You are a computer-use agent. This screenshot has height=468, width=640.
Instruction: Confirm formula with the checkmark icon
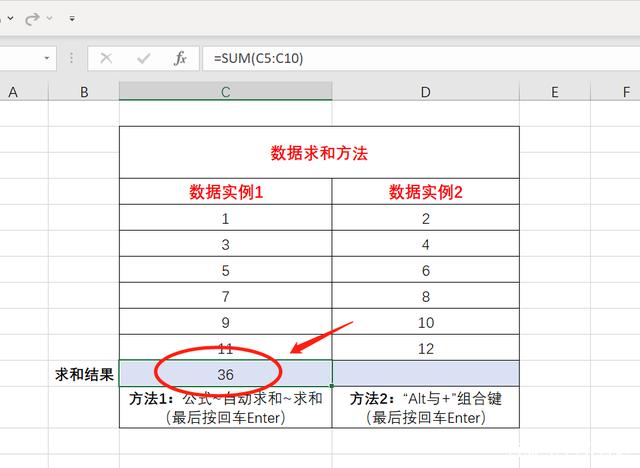(143, 58)
